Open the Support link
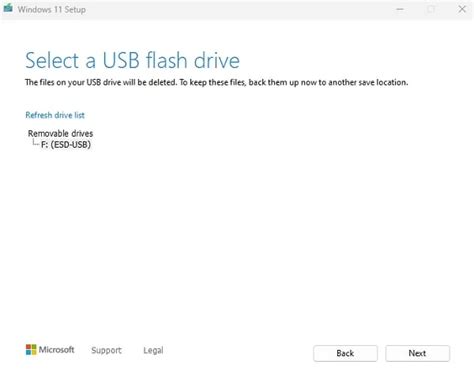Screen dimensions: 474x376 pyautogui.click(x=106, y=350)
